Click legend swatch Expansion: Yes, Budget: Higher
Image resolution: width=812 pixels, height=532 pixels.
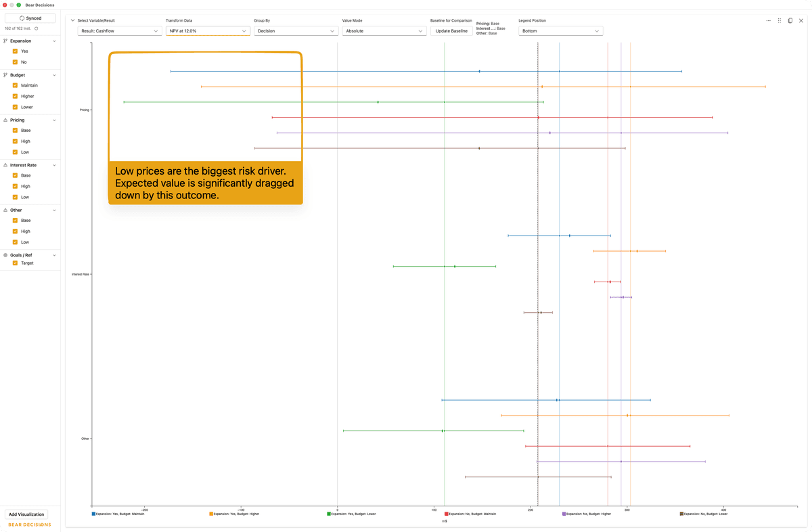click(x=211, y=514)
